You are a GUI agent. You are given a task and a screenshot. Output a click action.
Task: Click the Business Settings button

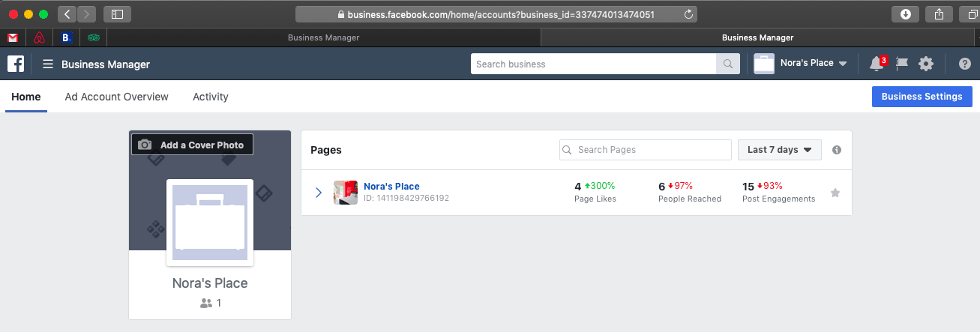922,97
